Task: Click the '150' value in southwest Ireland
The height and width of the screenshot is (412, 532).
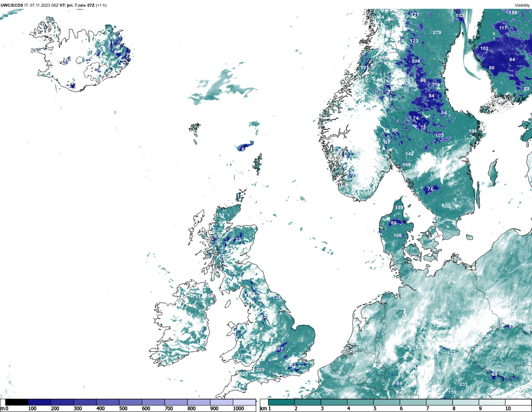Action: tap(165, 349)
